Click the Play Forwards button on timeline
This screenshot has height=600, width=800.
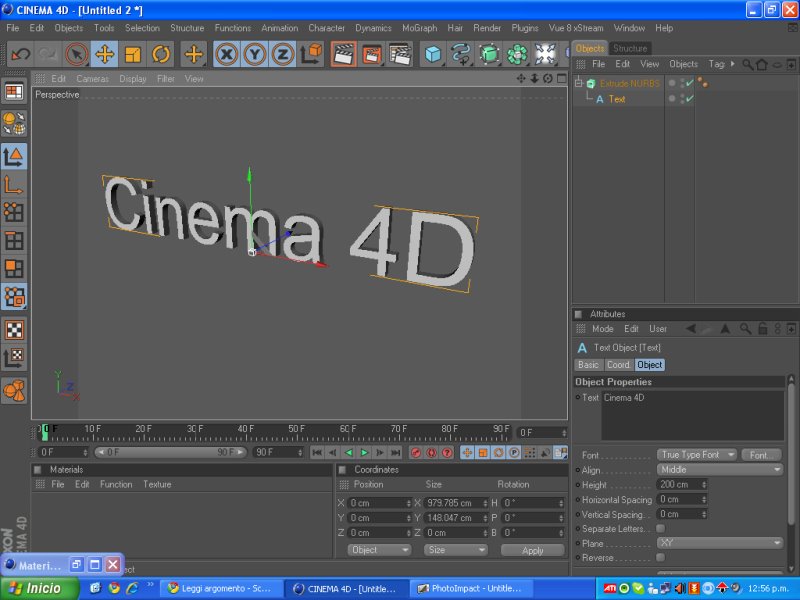tap(365, 453)
